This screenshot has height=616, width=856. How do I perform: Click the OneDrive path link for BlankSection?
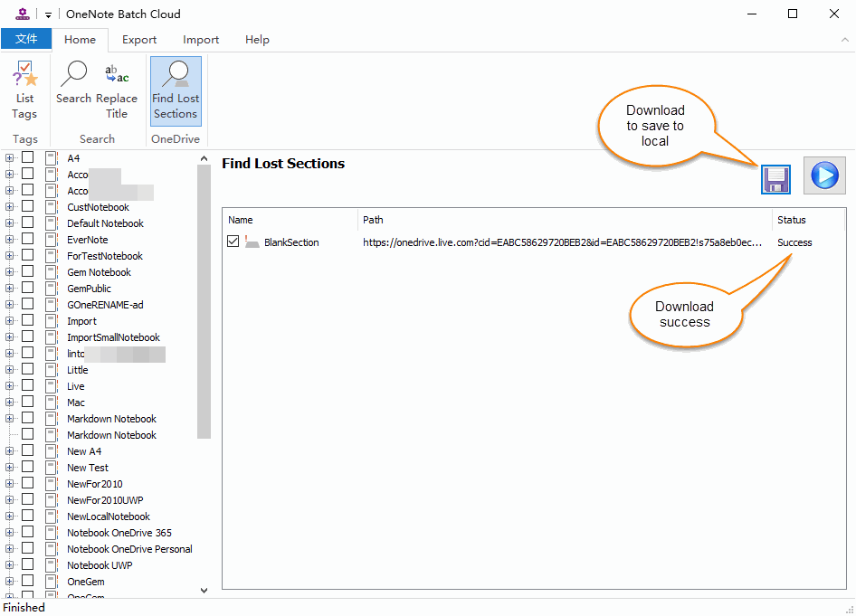point(562,242)
